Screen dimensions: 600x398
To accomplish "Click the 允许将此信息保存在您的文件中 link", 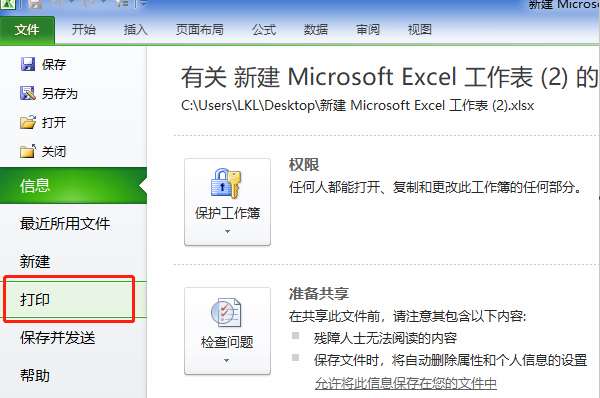I will click(x=406, y=383).
